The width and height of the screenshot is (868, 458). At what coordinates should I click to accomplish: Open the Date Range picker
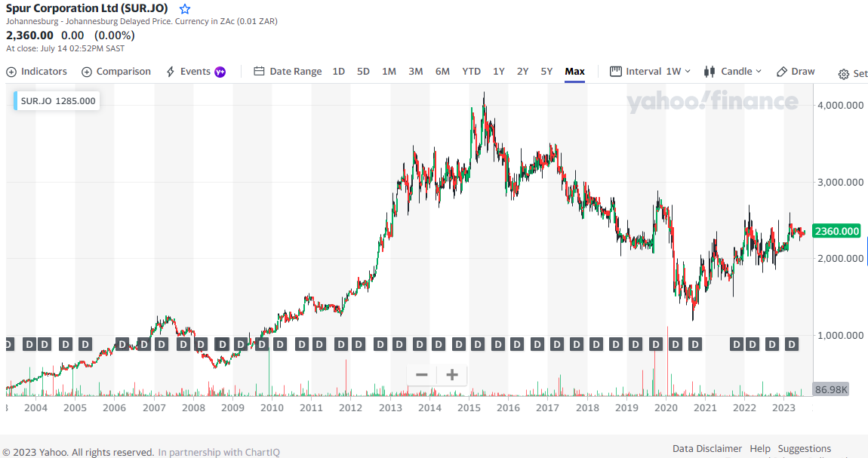coord(288,72)
